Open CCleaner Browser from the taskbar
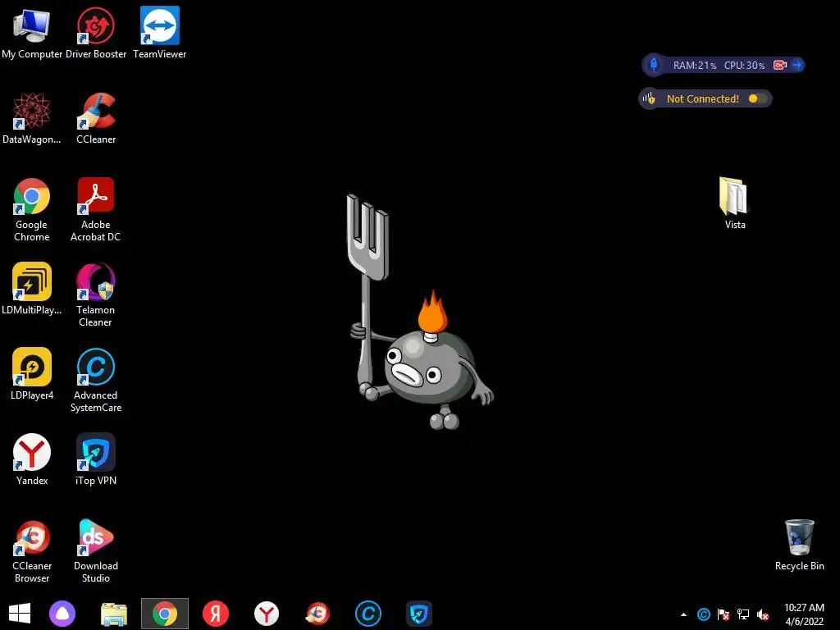The image size is (840, 630). click(x=317, y=614)
